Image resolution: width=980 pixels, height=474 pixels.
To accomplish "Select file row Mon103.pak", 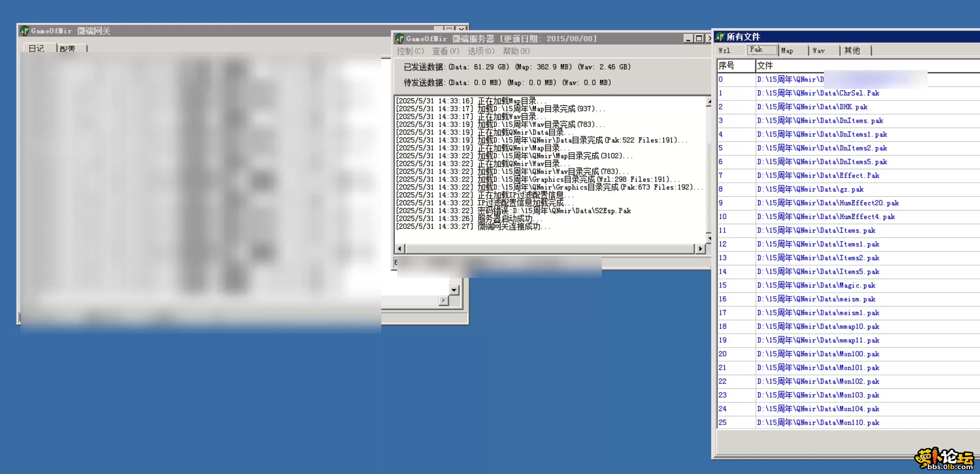I will click(848, 395).
